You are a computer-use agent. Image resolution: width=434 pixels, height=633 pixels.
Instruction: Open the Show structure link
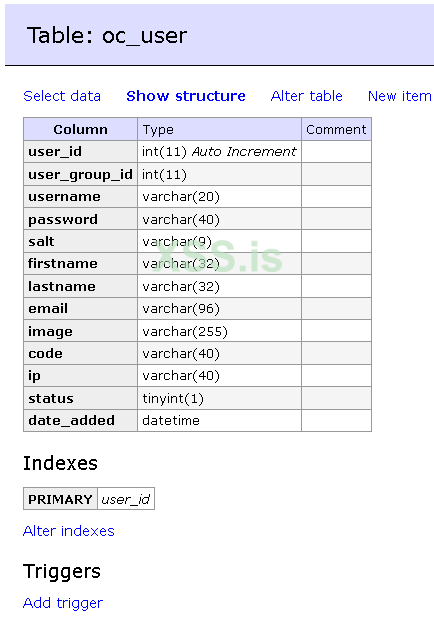pyautogui.click(x=186, y=96)
